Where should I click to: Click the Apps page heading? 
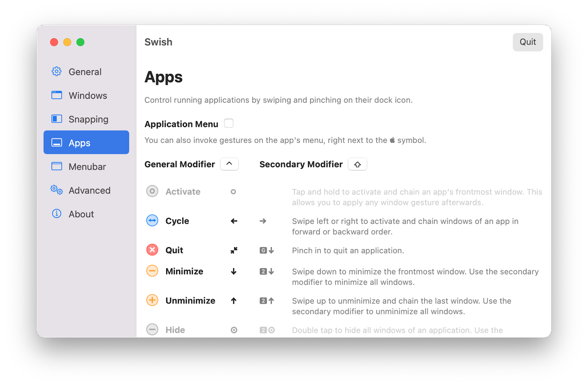[164, 77]
